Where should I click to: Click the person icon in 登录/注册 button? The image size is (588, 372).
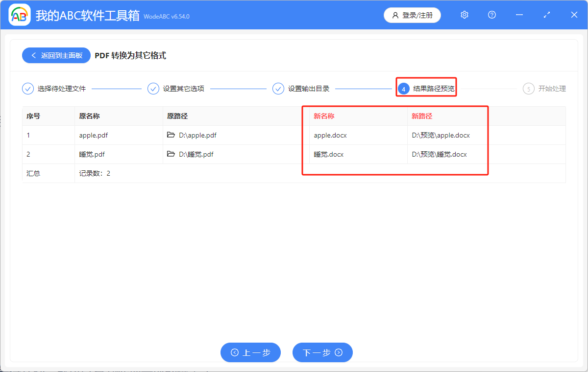click(395, 15)
